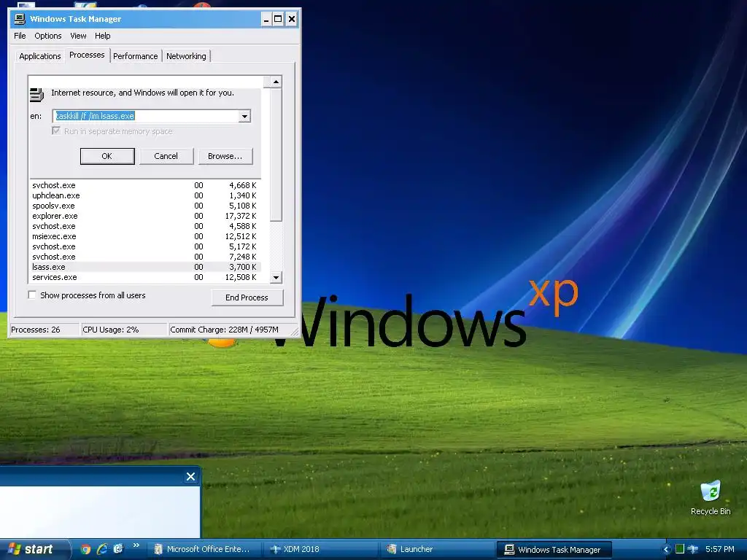Viewport: 747px width, 560px height.
Task: Select the services.exe process row
Action: click(x=145, y=277)
